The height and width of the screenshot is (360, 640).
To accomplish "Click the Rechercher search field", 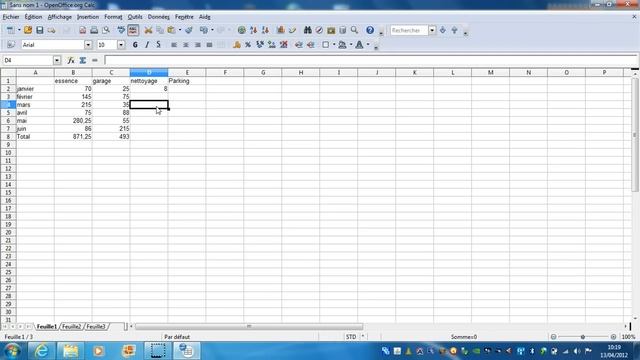I will 409,30.
